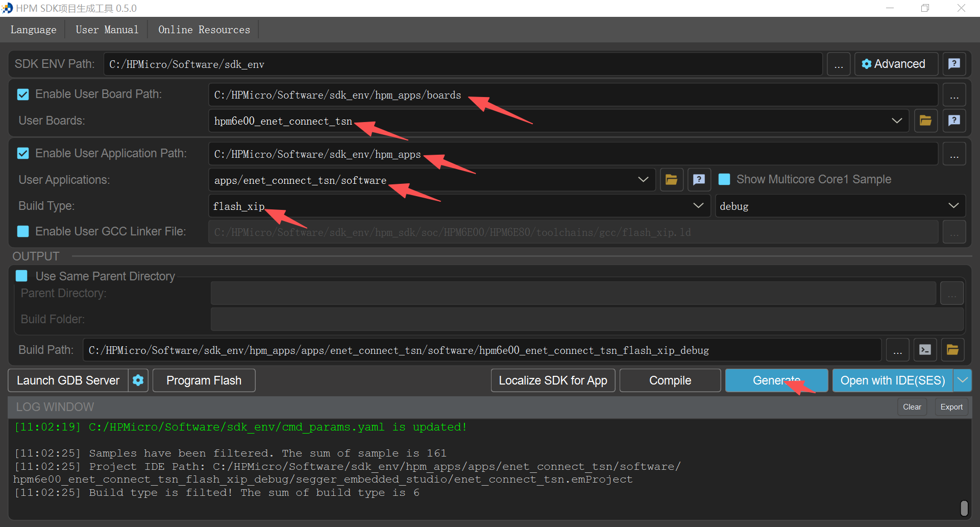Open terminal at build path icon
This screenshot has height=527, width=980.
(925, 350)
